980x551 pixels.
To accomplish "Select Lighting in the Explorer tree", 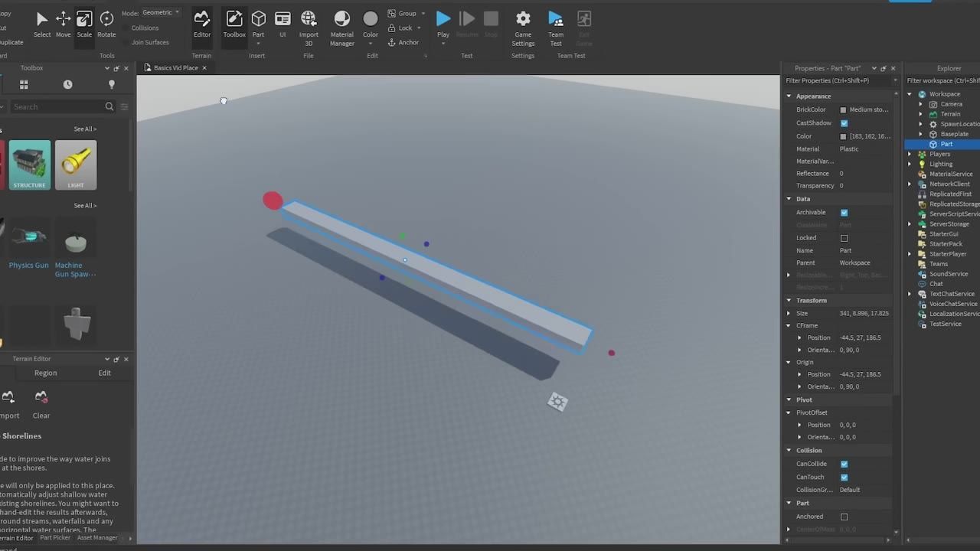I will [941, 164].
